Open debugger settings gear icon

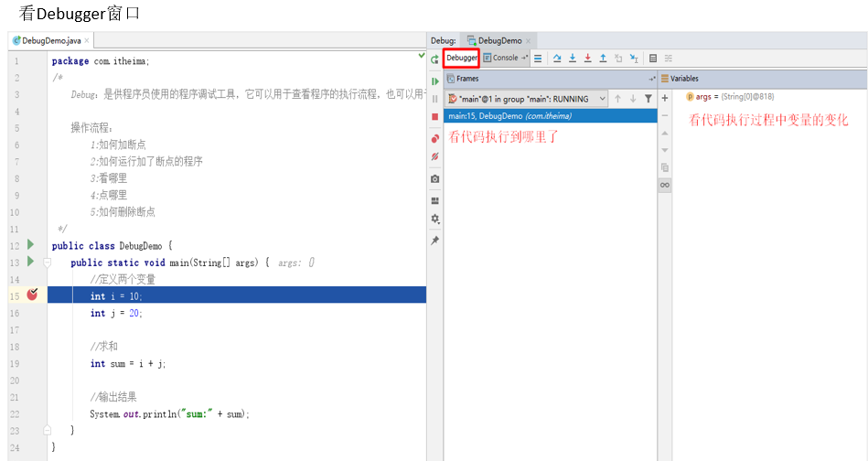(435, 219)
